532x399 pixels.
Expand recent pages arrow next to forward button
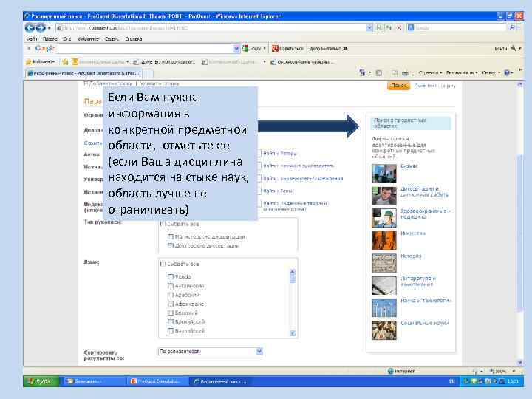pyautogui.click(x=50, y=28)
